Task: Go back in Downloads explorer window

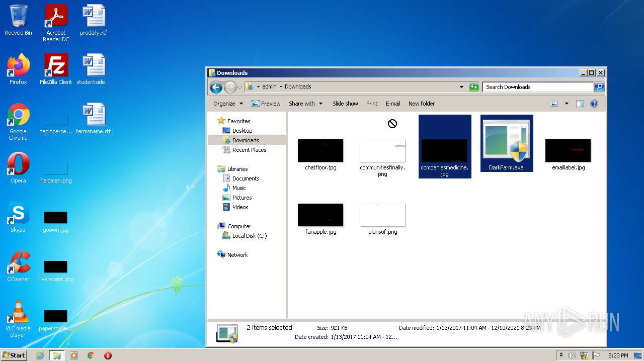Action: pyautogui.click(x=216, y=87)
